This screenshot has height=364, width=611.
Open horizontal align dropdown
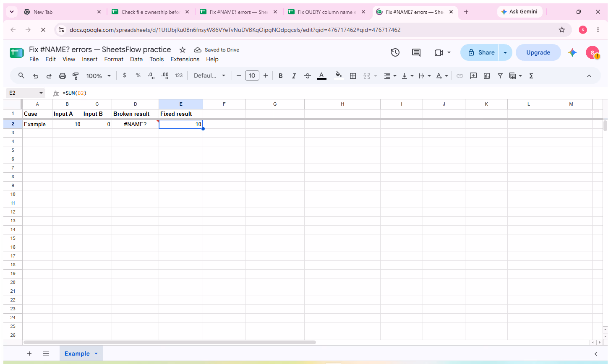point(390,76)
